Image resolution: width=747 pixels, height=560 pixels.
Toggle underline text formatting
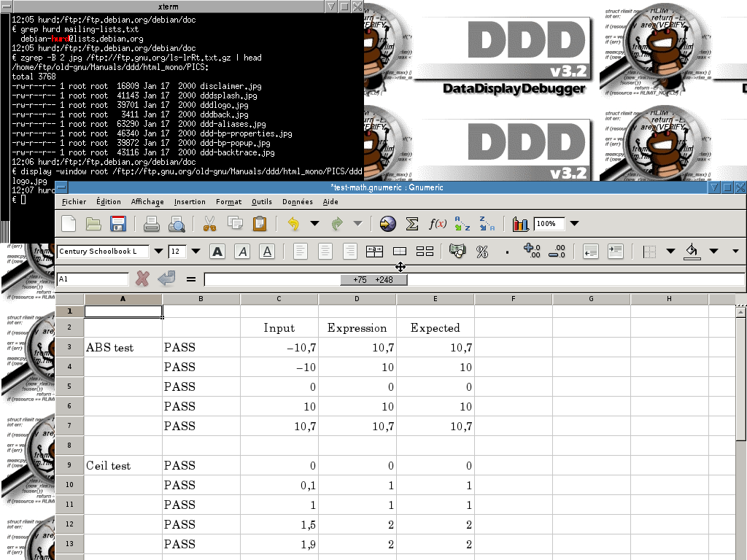point(267,252)
